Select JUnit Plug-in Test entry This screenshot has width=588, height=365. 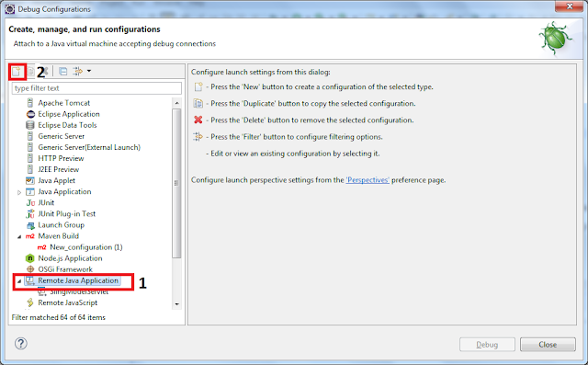tap(67, 214)
